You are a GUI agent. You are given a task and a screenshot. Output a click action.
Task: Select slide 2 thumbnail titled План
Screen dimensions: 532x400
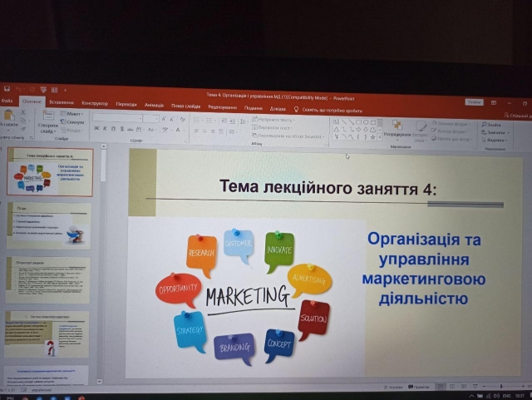pyautogui.click(x=49, y=226)
